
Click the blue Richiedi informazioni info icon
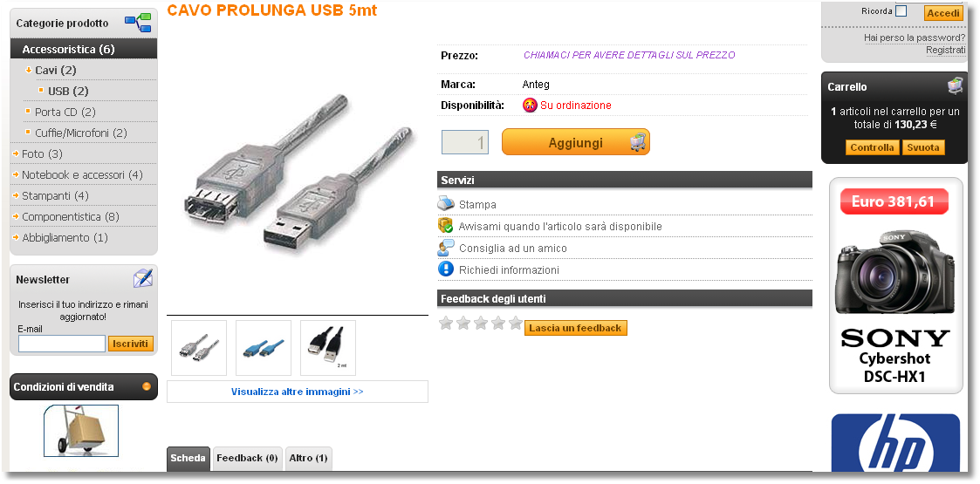click(x=446, y=269)
